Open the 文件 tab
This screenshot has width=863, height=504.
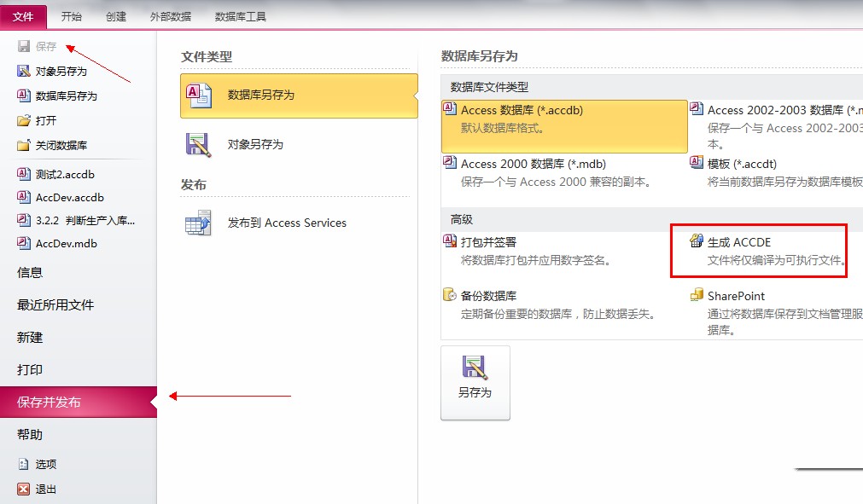click(23, 17)
